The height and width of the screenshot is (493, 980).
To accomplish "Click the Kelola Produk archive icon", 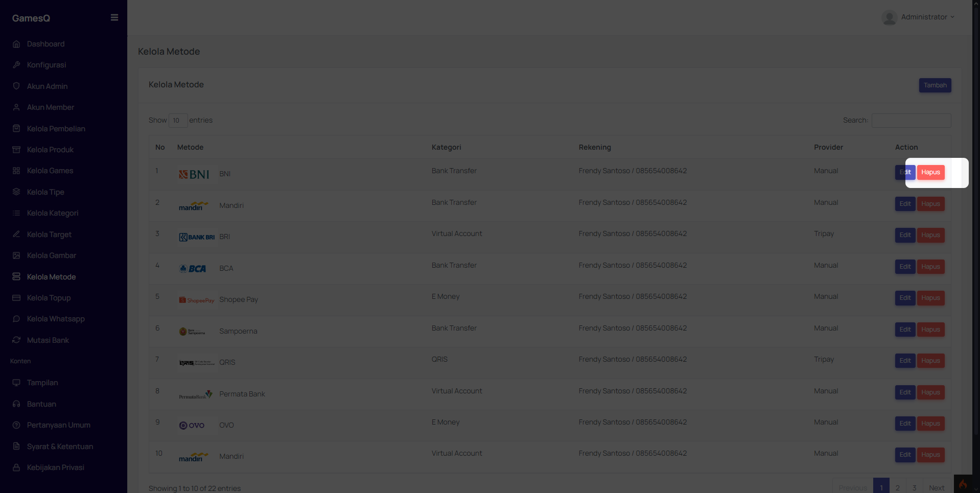I will 16,150.
